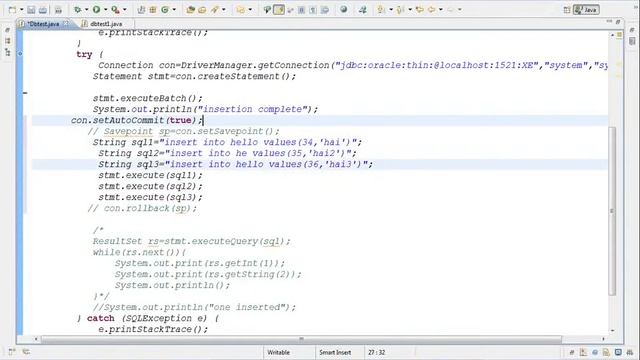The width and height of the screenshot is (640, 360).
Task: Click the line with con.setAutoCommit(true);
Action: (x=320, y=120)
